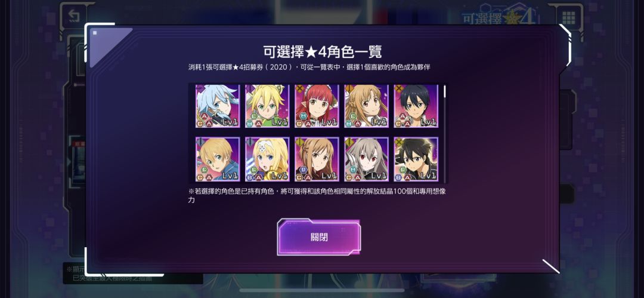Tap the attribute icon on silver-haired girl

[x=348, y=142]
